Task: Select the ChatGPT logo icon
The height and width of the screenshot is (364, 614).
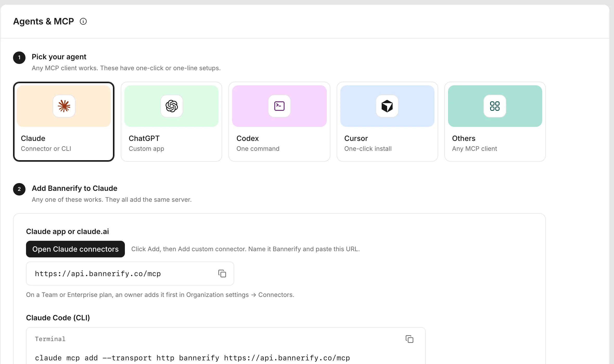Action: pos(172,106)
